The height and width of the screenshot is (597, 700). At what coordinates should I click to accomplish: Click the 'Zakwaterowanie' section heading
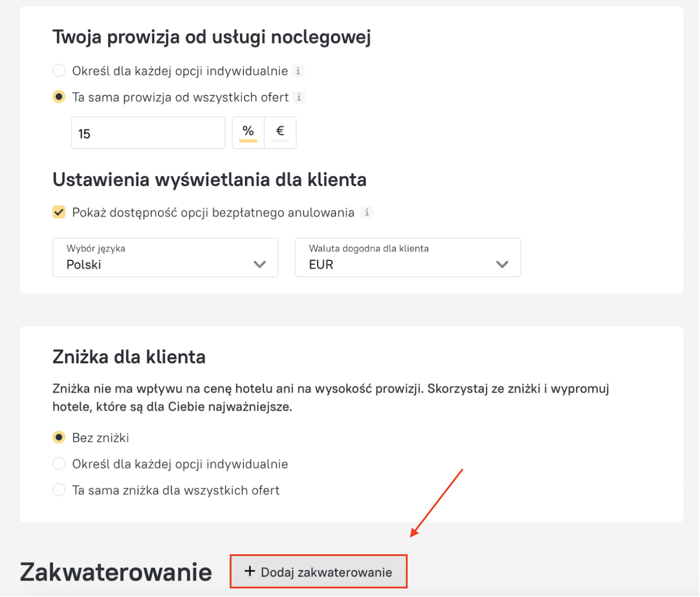(x=116, y=572)
